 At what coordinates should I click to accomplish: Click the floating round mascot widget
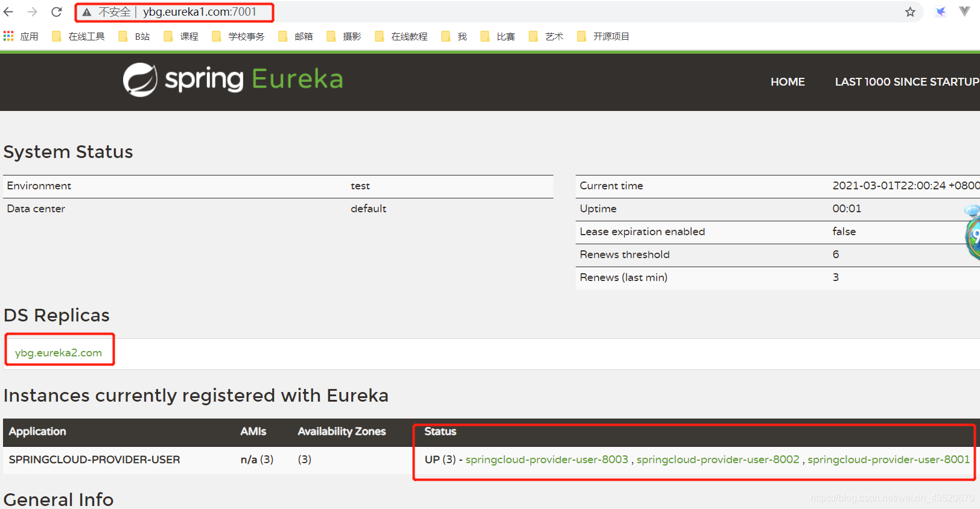tap(973, 233)
